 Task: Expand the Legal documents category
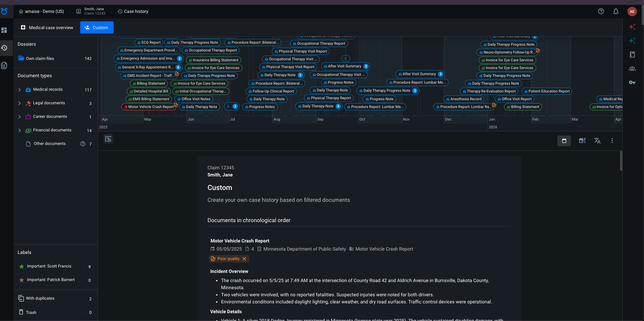(20, 103)
